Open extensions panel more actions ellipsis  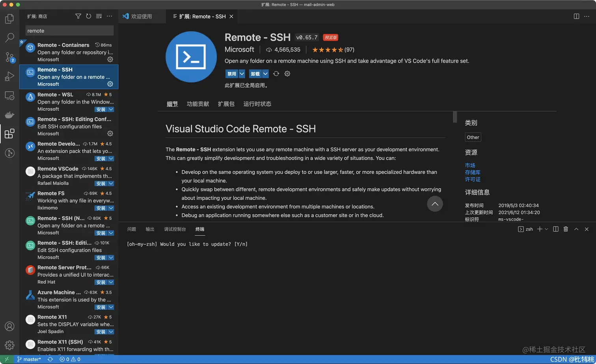click(x=110, y=16)
